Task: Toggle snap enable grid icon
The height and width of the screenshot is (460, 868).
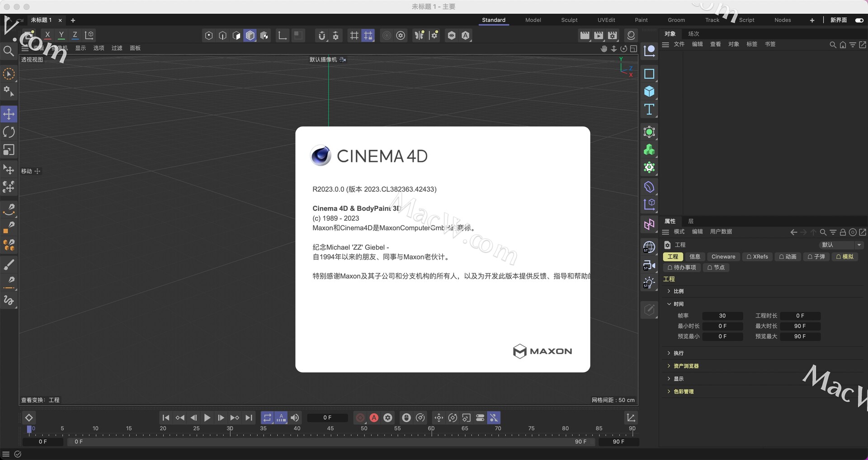Action: pyautogui.click(x=368, y=35)
